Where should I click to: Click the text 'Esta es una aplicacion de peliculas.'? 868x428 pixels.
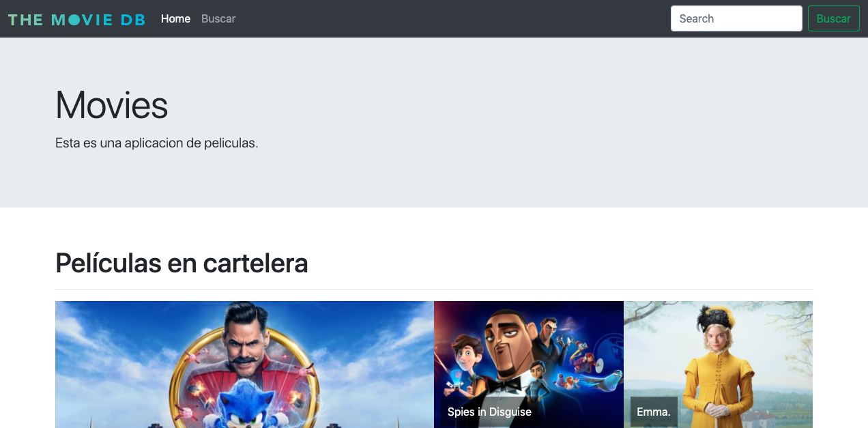point(157,143)
